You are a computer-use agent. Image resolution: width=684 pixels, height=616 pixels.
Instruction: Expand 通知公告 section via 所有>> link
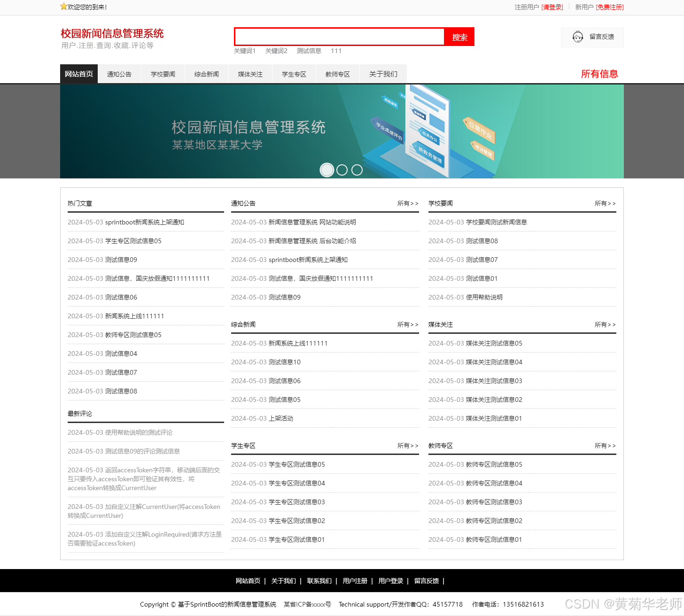point(408,203)
